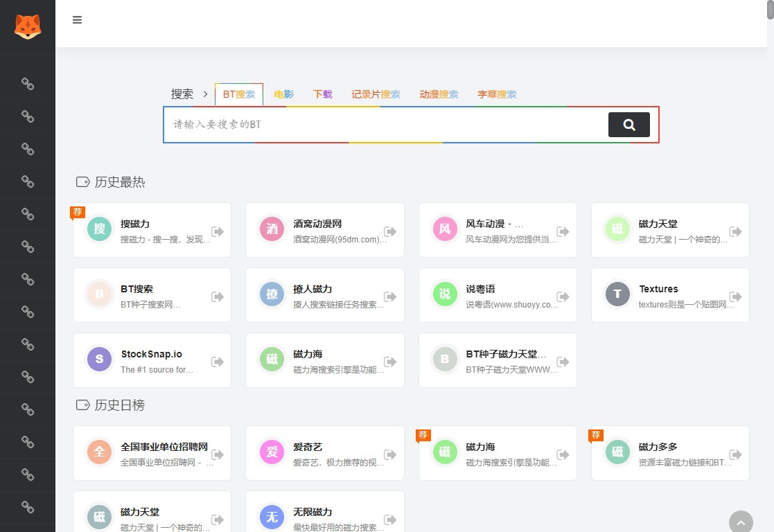Click the pink 酒 avatar icon

(272, 229)
